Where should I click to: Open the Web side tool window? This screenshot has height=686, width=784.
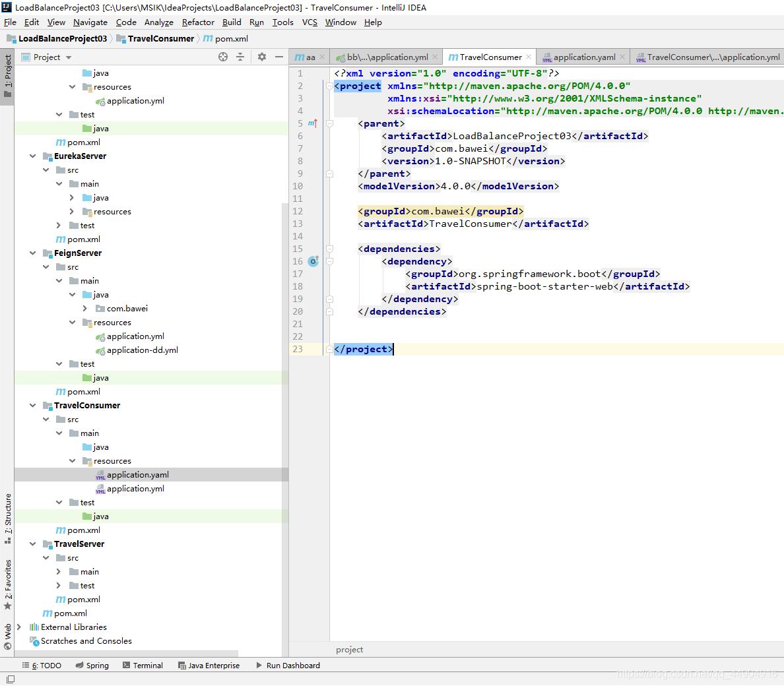(7, 636)
